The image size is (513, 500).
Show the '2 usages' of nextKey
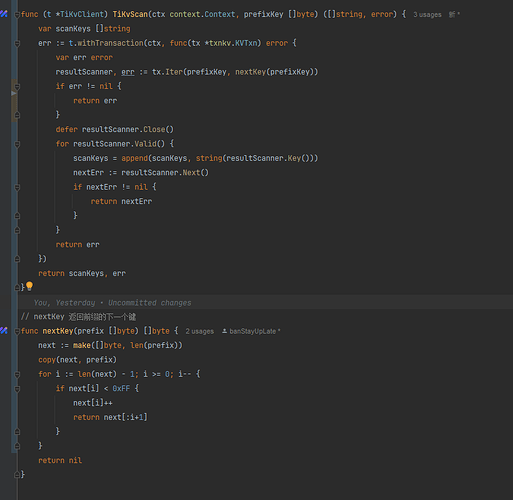(x=199, y=331)
